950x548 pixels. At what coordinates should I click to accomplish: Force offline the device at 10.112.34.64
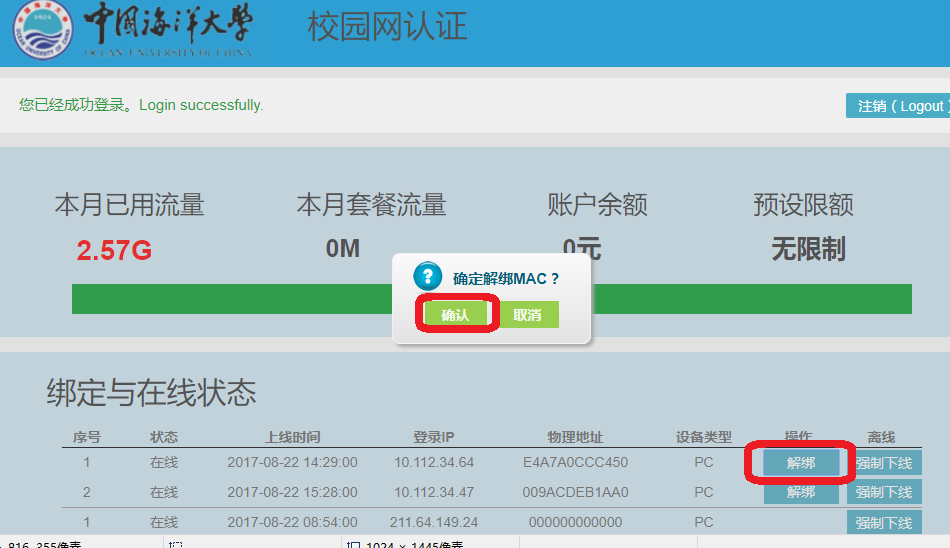884,462
